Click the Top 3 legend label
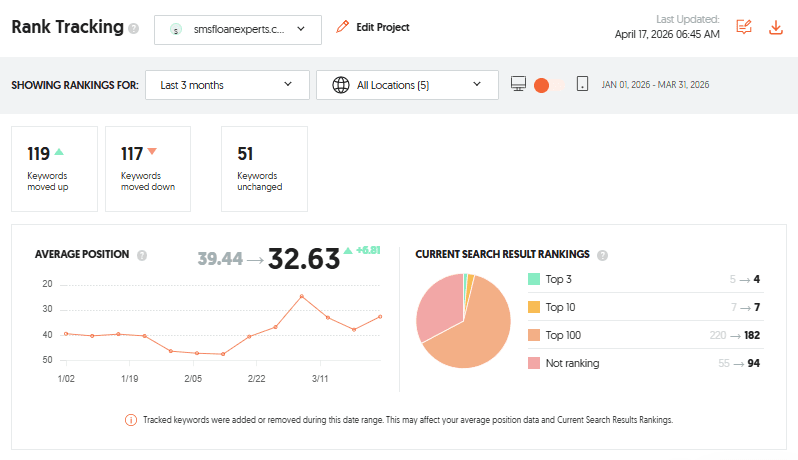Image resolution: width=798 pixels, height=460 pixels. click(558, 279)
